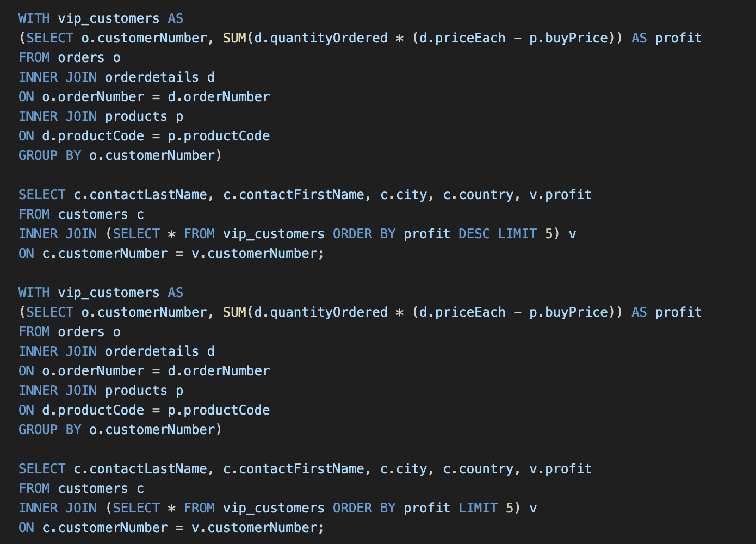Click c.city in the first outer SELECT
Screen dimensions: 756x544
(x=404, y=195)
